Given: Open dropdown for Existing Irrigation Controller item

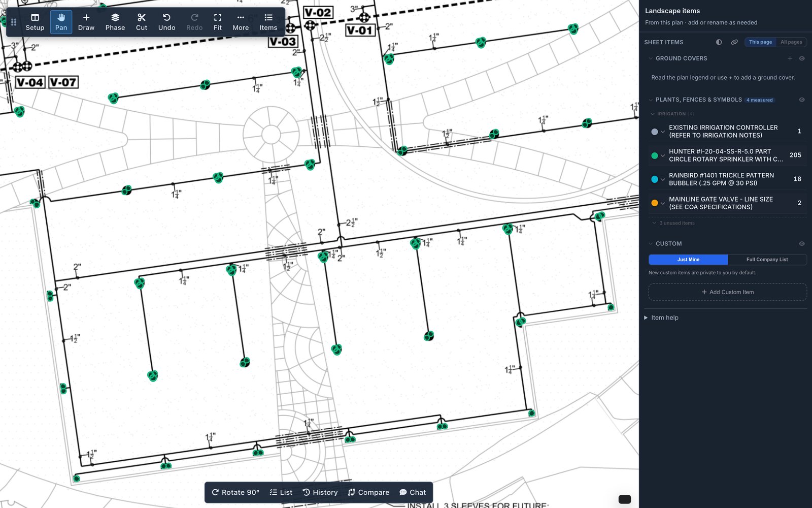Looking at the screenshot, I should click(663, 132).
